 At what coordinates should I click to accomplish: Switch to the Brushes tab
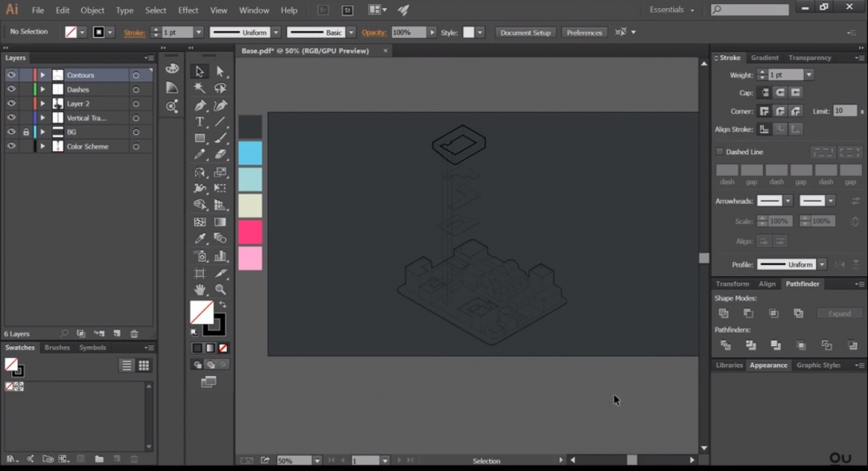(57, 347)
